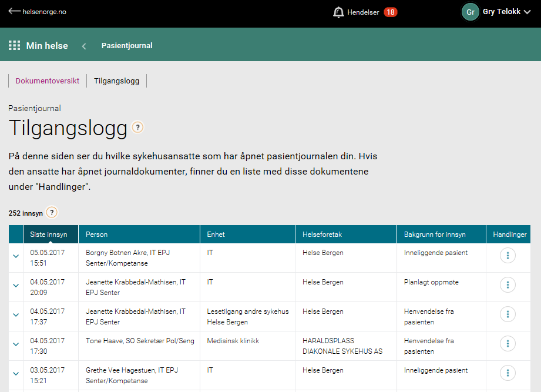Click the back chevron beside Min helse

click(x=84, y=46)
